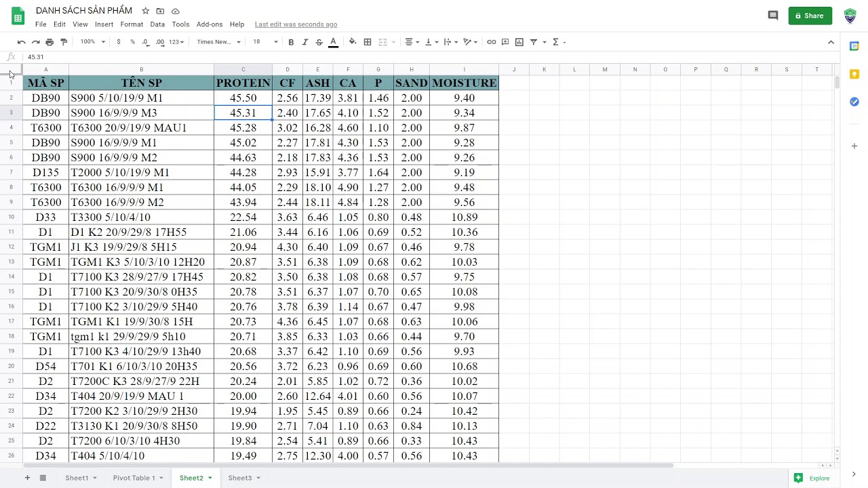This screenshot has height=488, width=868.
Task: Insert a comment
Action: [x=505, y=42]
